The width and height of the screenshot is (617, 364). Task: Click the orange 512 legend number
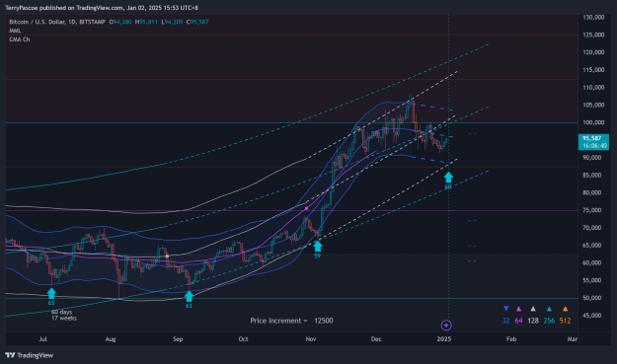[x=565, y=321]
